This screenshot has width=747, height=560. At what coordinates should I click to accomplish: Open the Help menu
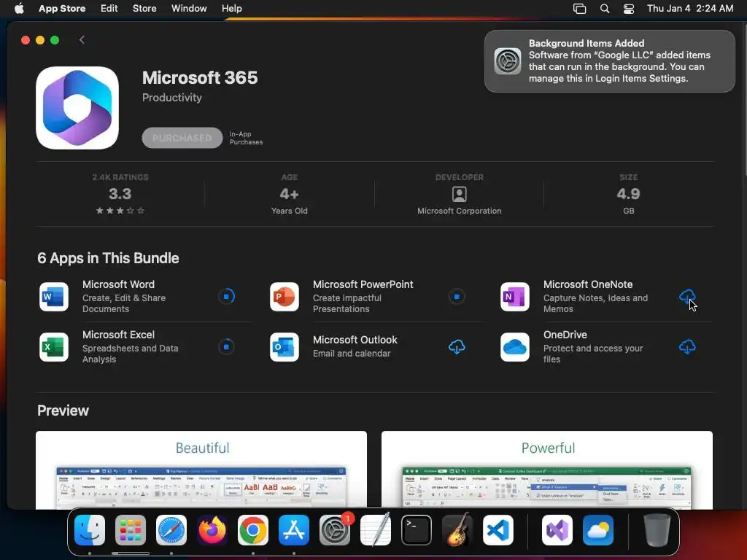pos(231,8)
